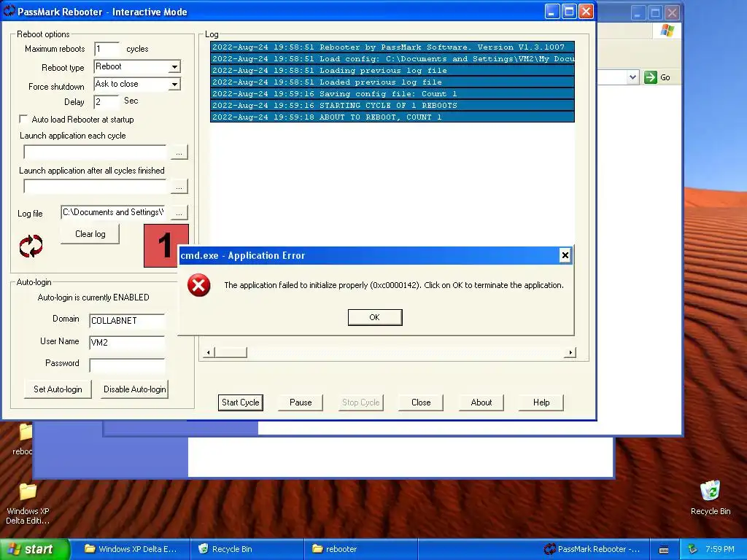Click Launch application after all cycles field
Screen dimensions: 747x560
pyautogui.click(x=95, y=186)
